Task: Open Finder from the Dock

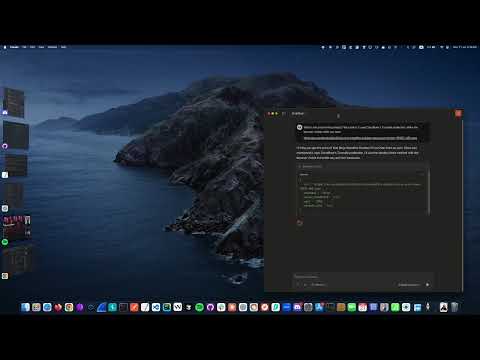Action: pos(25,307)
